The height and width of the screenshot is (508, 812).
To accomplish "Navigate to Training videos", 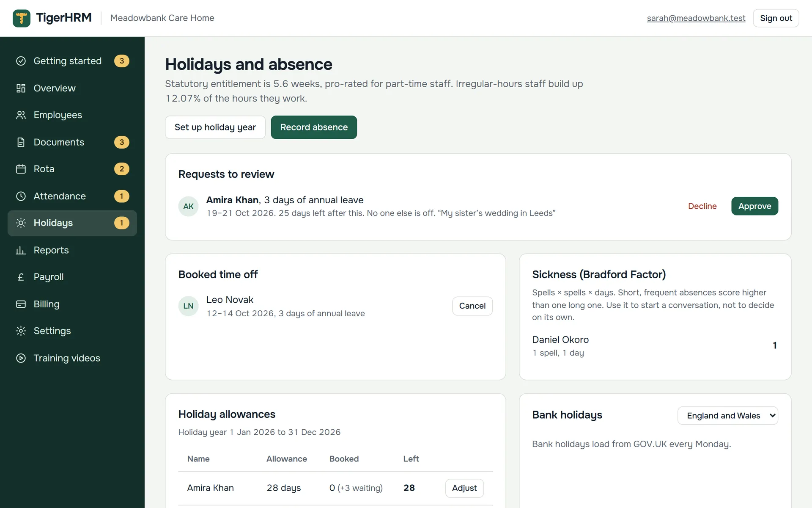I will point(72,358).
